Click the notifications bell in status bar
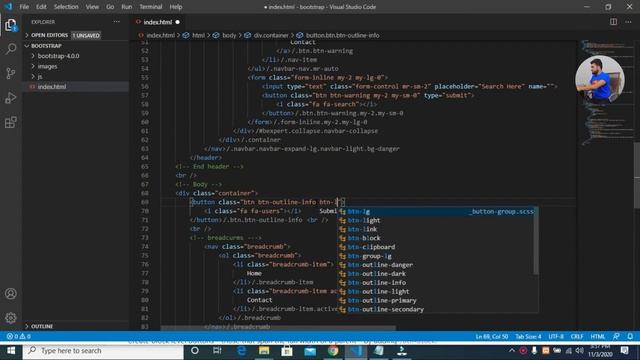 tap(630, 337)
